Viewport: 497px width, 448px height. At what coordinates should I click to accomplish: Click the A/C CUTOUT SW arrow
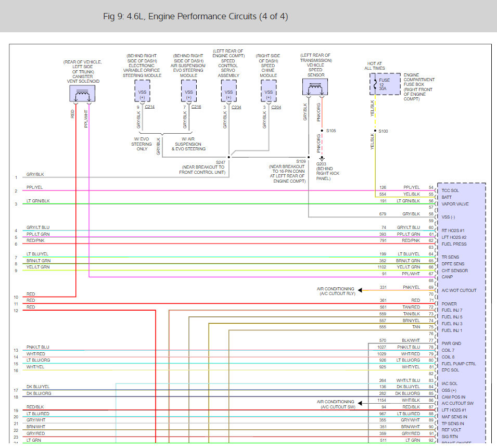[360, 403]
